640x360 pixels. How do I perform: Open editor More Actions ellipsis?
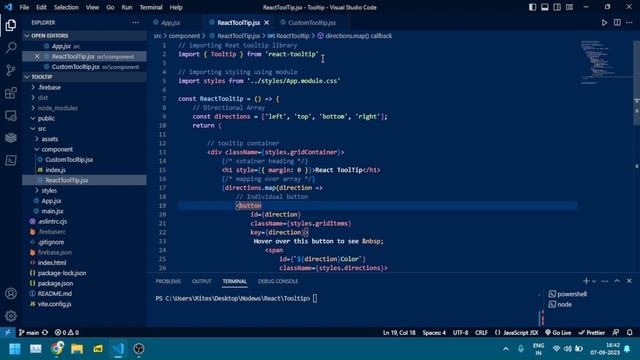629,22
